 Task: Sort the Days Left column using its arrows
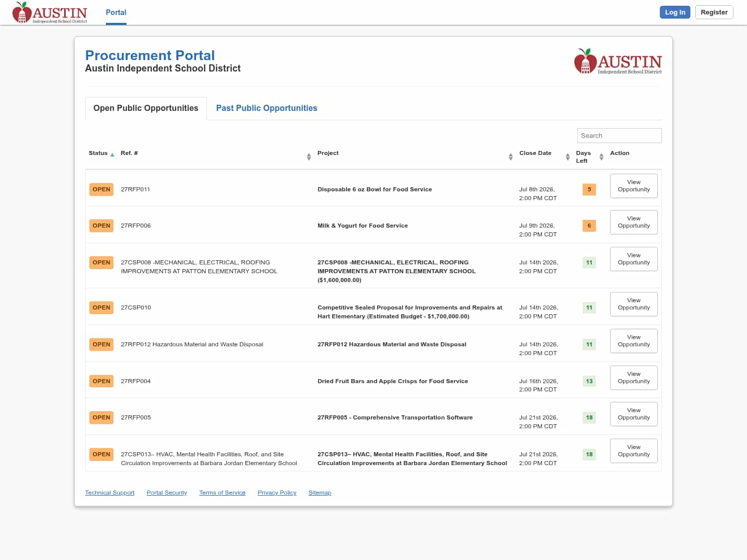[601, 157]
